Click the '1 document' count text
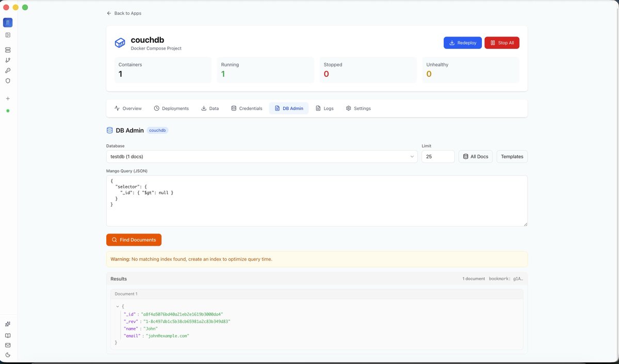Viewport: 619px width, 364px height. coord(474,279)
